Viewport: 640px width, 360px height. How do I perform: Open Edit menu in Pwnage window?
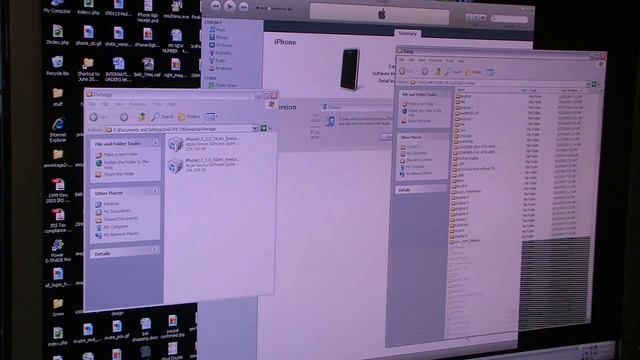(x=104, y=104)
